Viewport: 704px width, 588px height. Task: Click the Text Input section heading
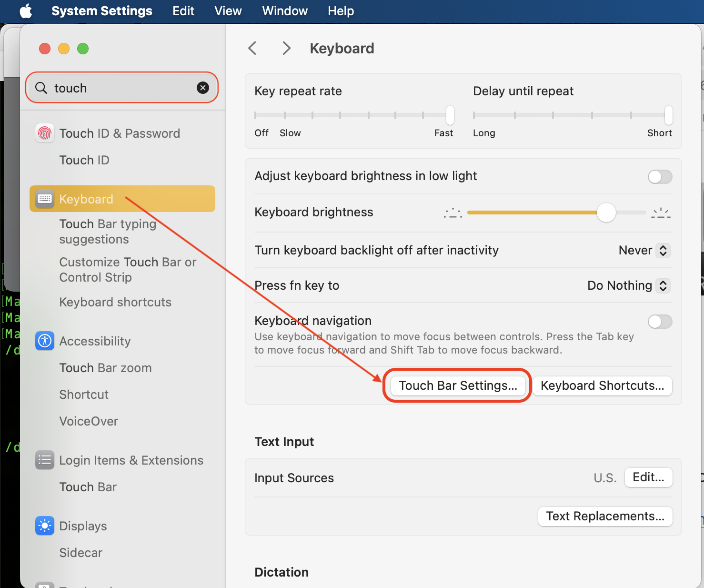(x=284, y=442)
